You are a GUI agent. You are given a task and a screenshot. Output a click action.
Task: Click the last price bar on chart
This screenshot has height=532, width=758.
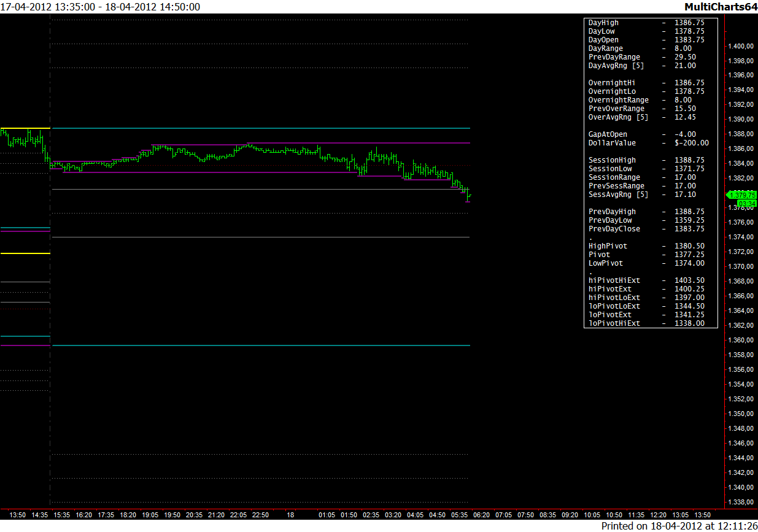[469, 196]
